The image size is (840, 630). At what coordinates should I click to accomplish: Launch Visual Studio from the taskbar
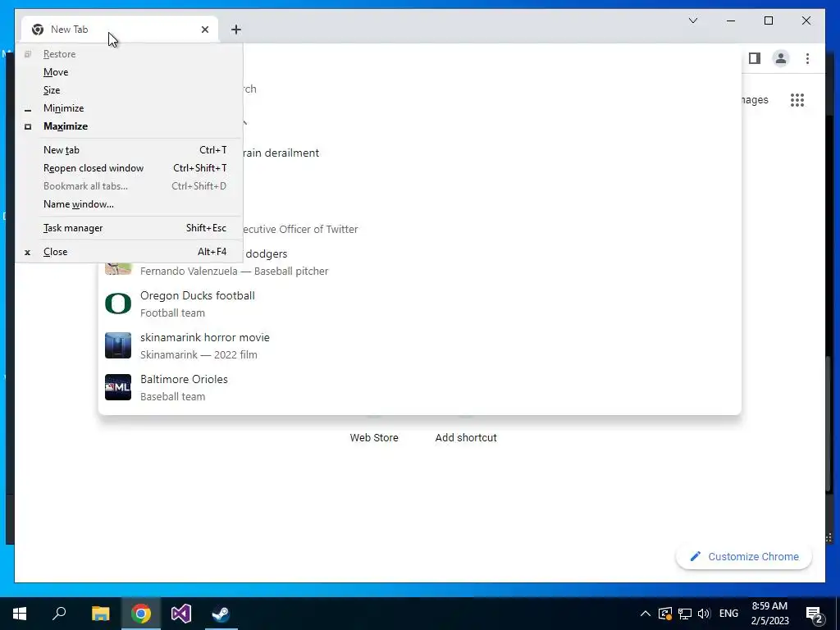coord(181,614)
